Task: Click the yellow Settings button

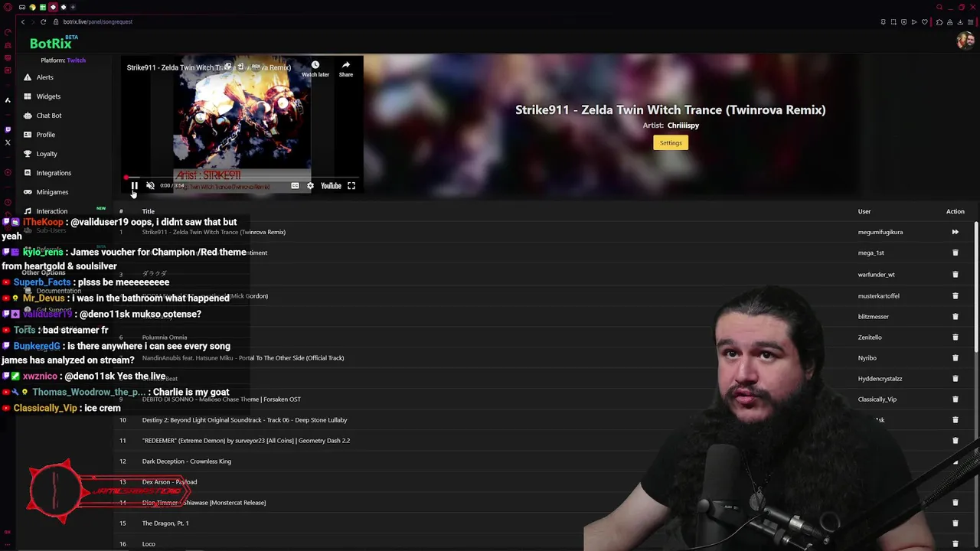Action: 671,143
